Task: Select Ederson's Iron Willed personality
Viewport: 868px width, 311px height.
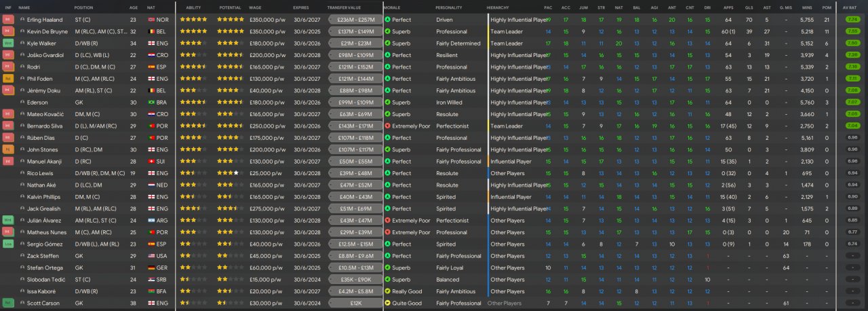Action: tap(449, 103)
